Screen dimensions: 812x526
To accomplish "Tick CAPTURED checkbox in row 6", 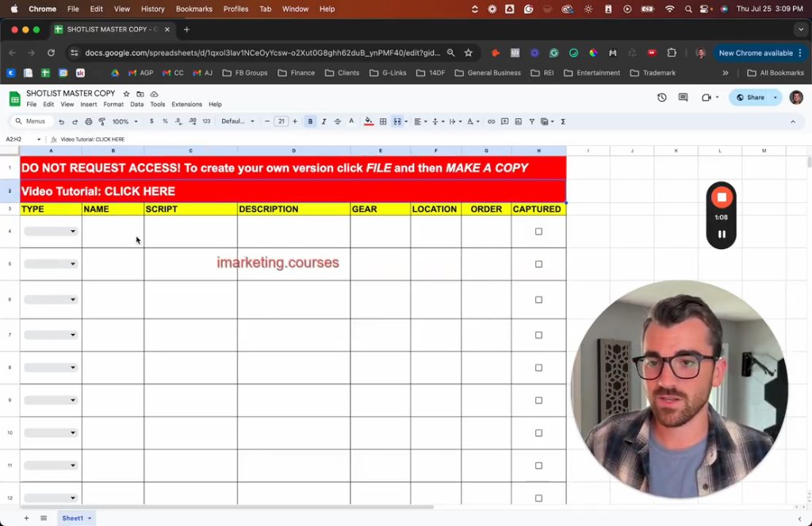I will 538,300.
